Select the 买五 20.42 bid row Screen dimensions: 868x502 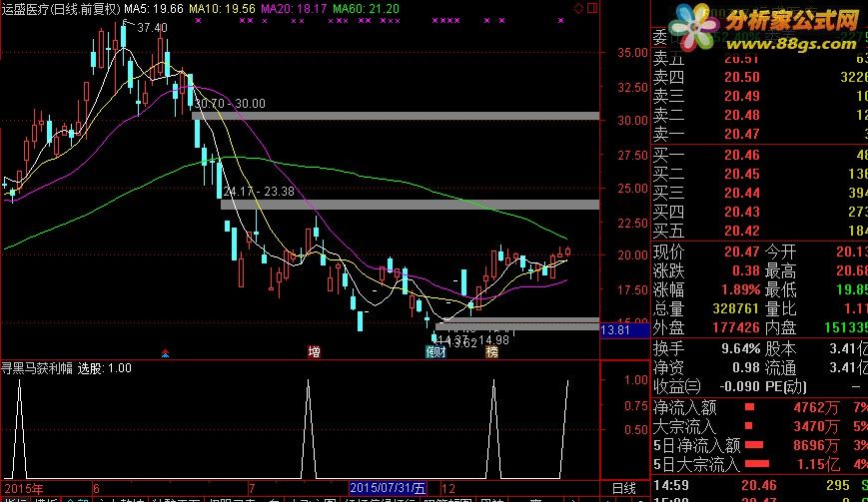pos(759,230)
